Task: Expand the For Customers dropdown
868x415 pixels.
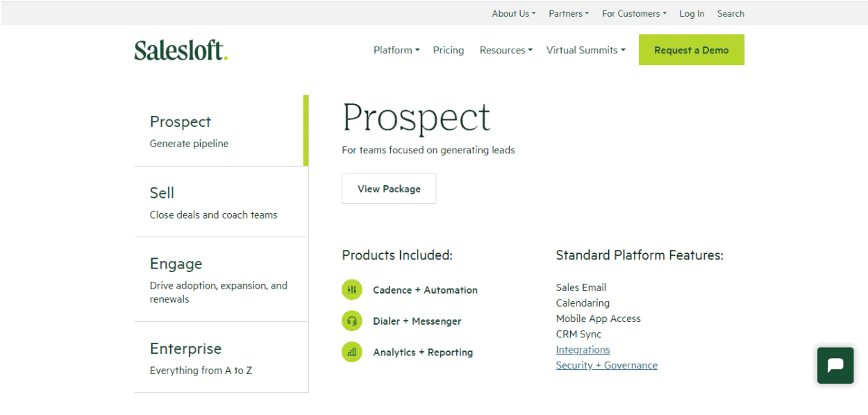Action: tap(634, 13)
